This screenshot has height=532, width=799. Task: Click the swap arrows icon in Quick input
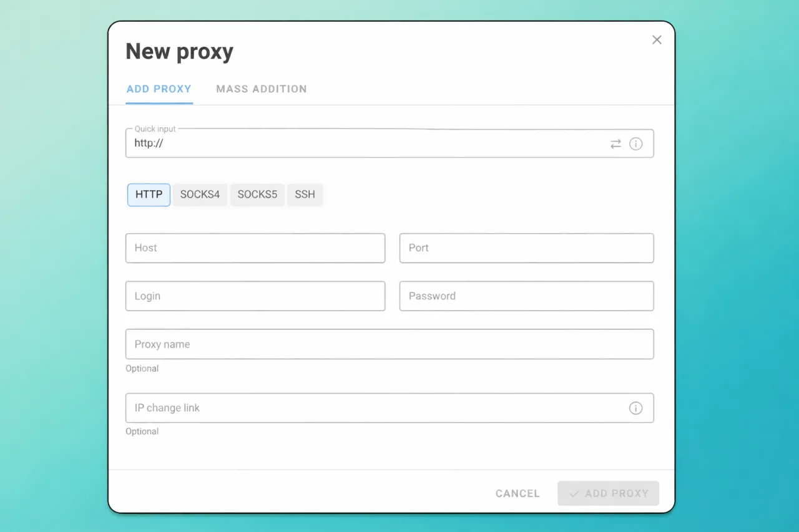pos(615,144)
